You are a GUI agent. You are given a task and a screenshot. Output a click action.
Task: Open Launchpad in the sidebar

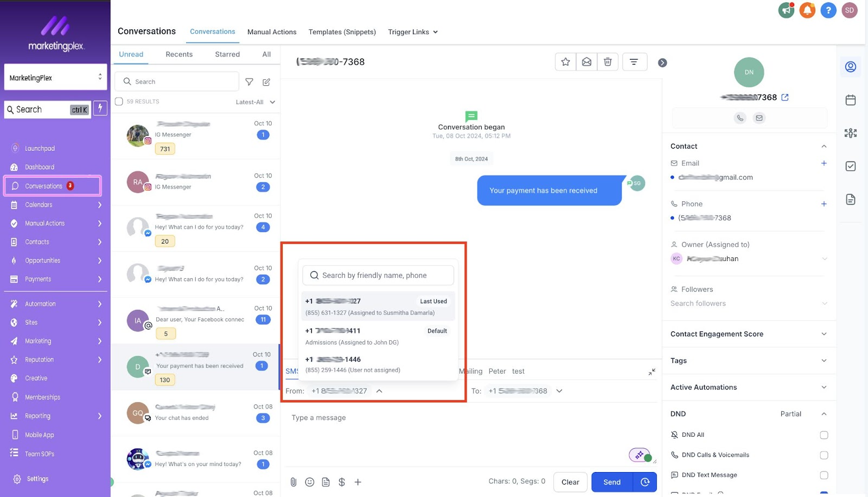(40, 149)
